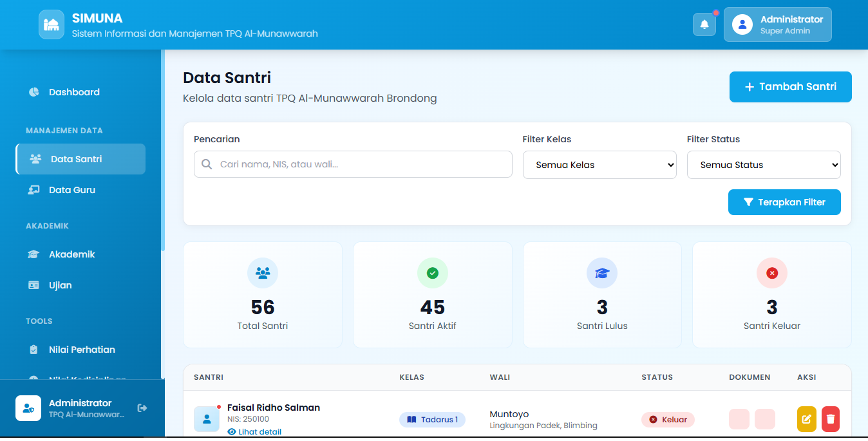Navigate to Akademik page
The height and width of the screenshot is (441, 868).
tap(71, 254)
